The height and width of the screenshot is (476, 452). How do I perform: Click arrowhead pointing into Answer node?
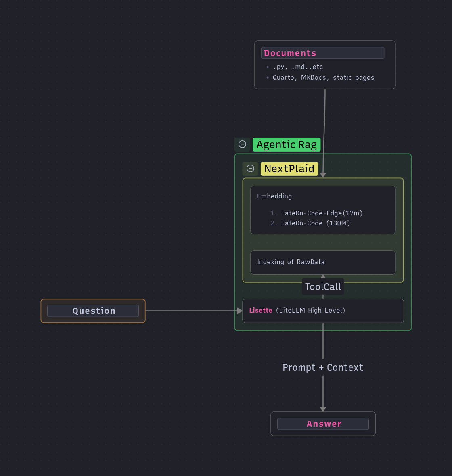[x=323, y=409]
